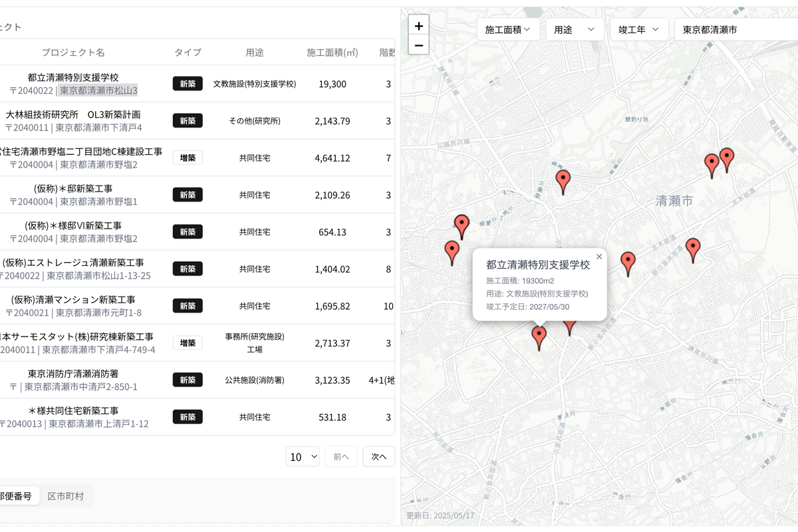Open サーモスタット(株)研究棟新築工事 project
Viewport: 798px width, 532px height.
(77, 337)
